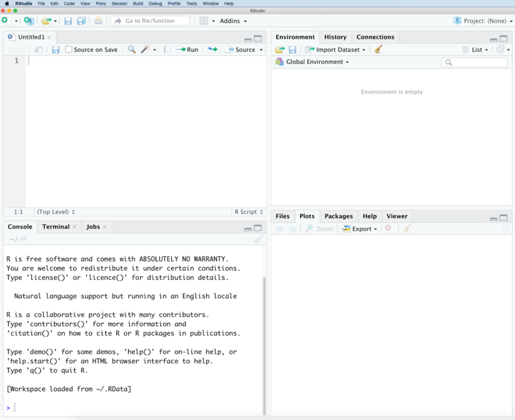Click the Workspace Panes grid icon
Screen dimensions: 515x420
pos(204,21)
